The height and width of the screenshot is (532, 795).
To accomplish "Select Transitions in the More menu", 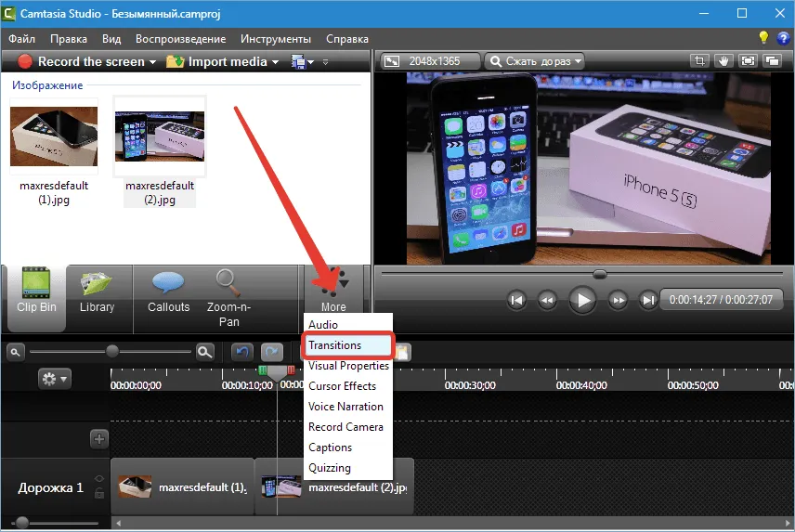I will pos(347,345).
